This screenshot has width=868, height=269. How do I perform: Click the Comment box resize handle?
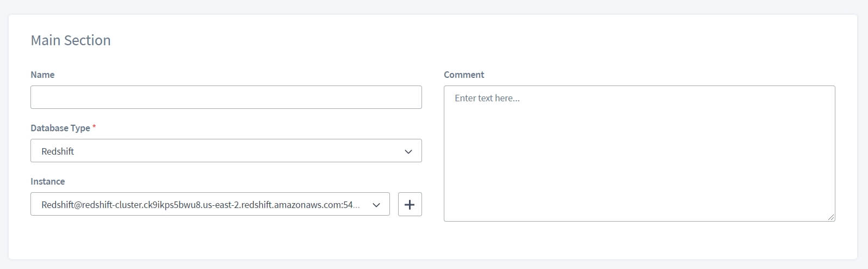coord(831,217)
